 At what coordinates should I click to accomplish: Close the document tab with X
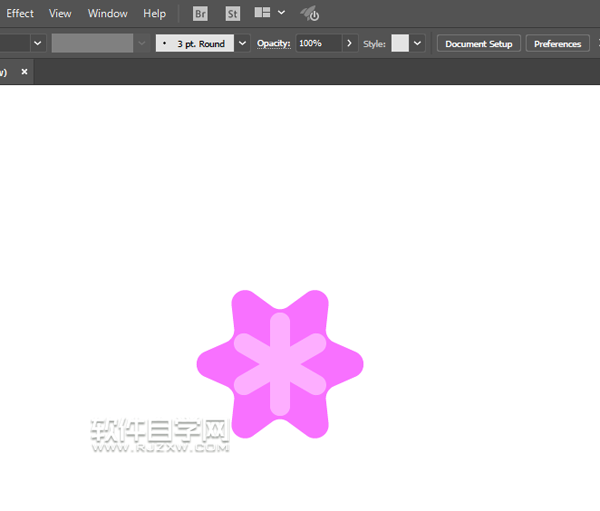click(24, 72)
